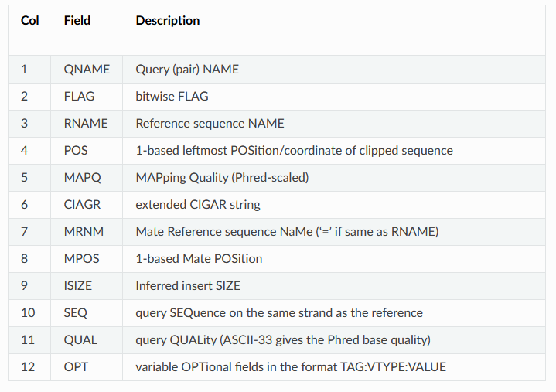Click the 'Inferred insert SIZE' description
556x392 pixels.
tap(188, 285)
